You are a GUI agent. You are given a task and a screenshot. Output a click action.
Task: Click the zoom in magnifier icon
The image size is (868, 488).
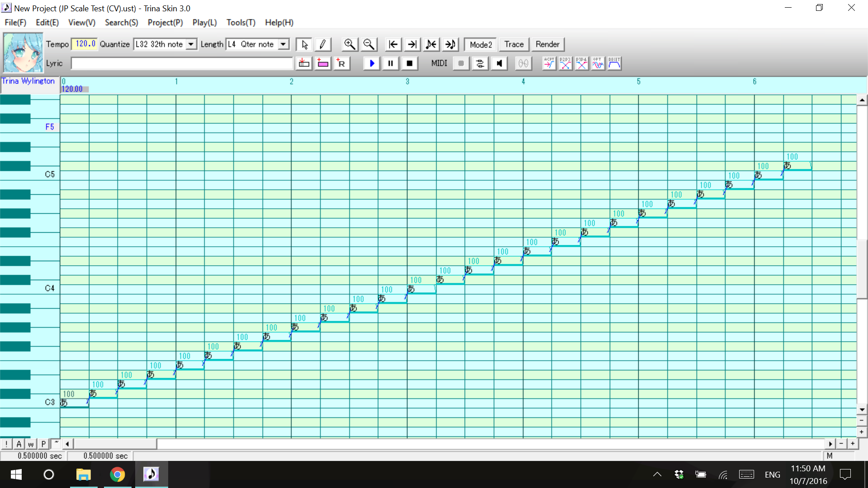coord(349,44)
